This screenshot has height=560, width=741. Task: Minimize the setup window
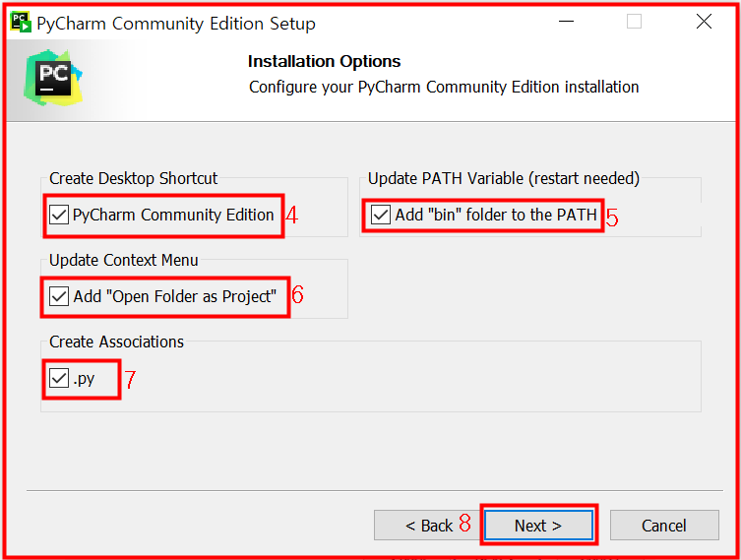pos(566,22)
